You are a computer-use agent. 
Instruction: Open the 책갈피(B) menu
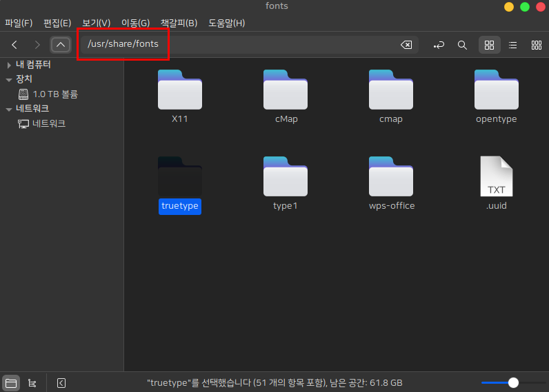(179, 23)
